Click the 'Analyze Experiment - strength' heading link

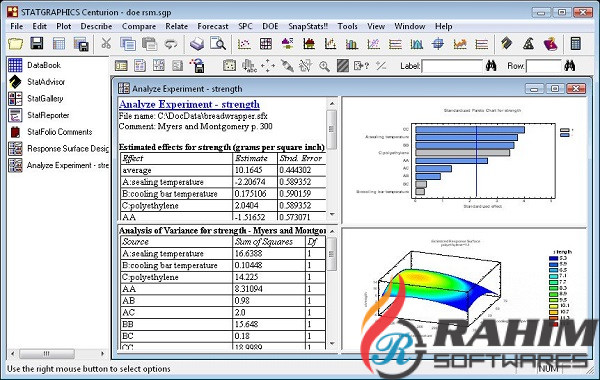(x=189, y=104)
